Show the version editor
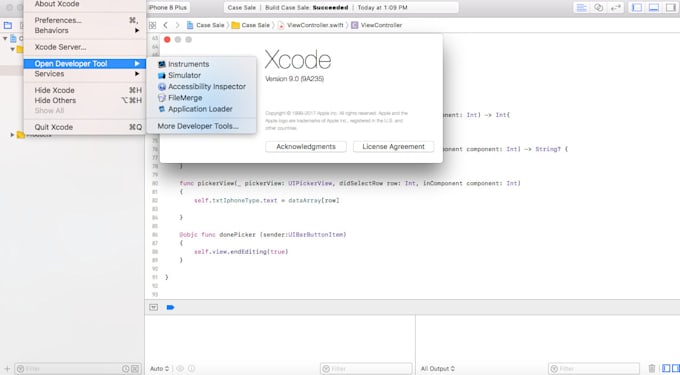 click(x=616, y=8)
